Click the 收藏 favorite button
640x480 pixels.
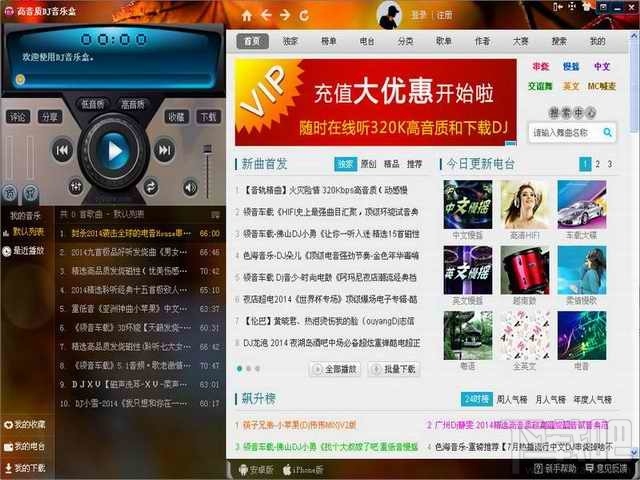point(176,117)
